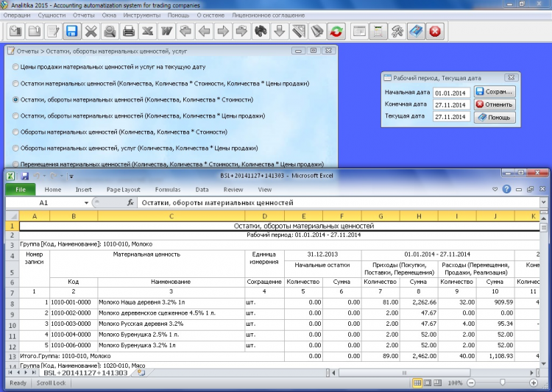The height and width of the screenshot is (392, 552).
Task: Click the green refresh arrows icon
Action: (x=336, y=31)
